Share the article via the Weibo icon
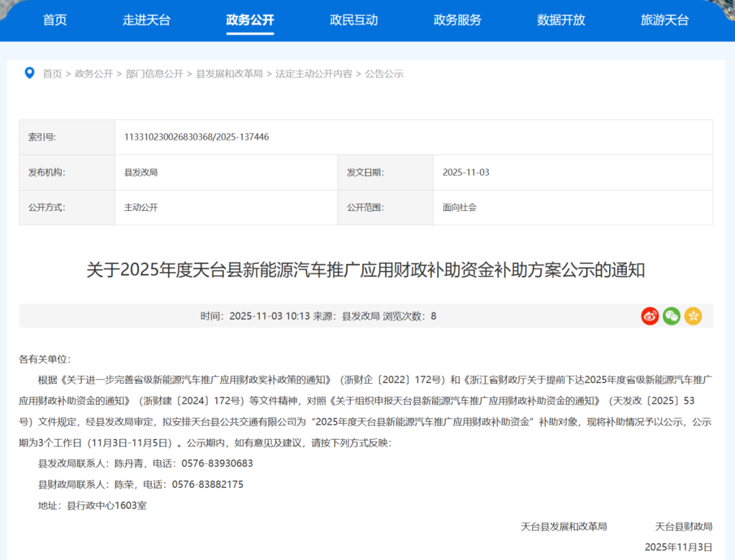The width and height of the screenshot is (735, 560). (x=649, y=316)
